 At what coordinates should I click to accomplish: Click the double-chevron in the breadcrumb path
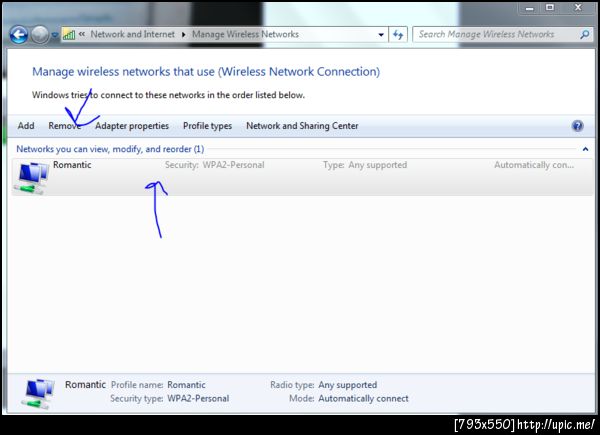[x=82, y=34]
